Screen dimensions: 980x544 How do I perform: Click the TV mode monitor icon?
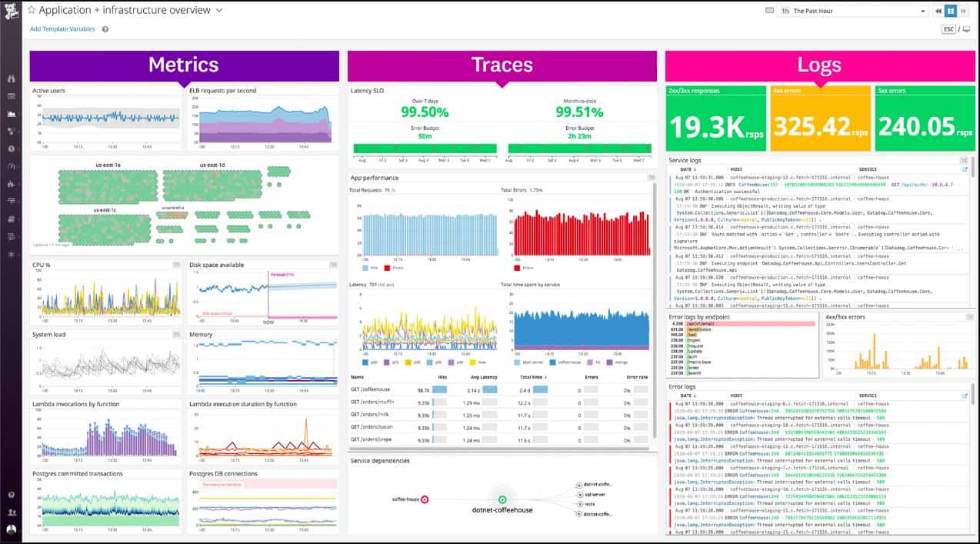[x=966, y=29]
